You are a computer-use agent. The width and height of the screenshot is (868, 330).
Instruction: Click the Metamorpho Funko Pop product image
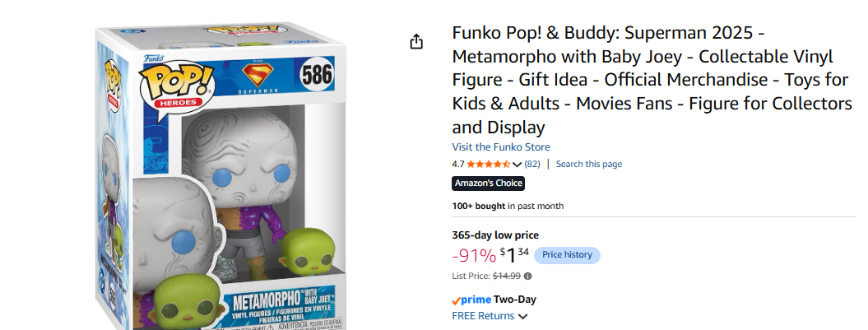pyautogui.click(x=221, y=177)
